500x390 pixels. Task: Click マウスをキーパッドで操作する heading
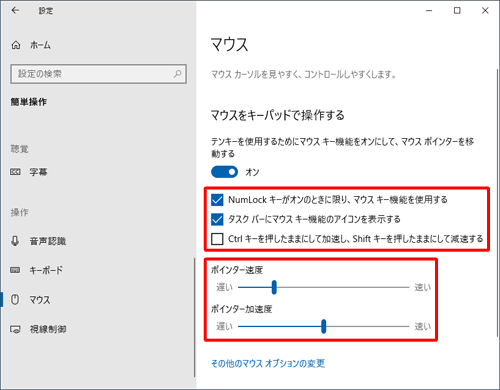[278, 115]
